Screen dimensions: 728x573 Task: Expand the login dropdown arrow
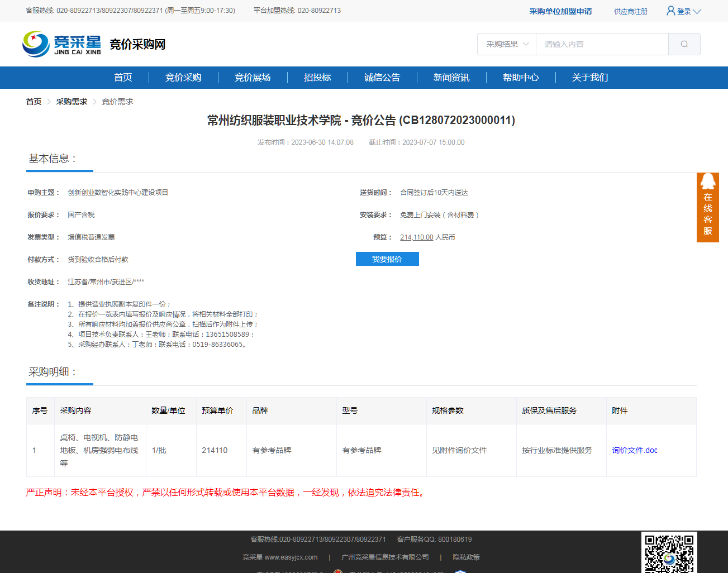pyautogui.click(x=697, y=11)
